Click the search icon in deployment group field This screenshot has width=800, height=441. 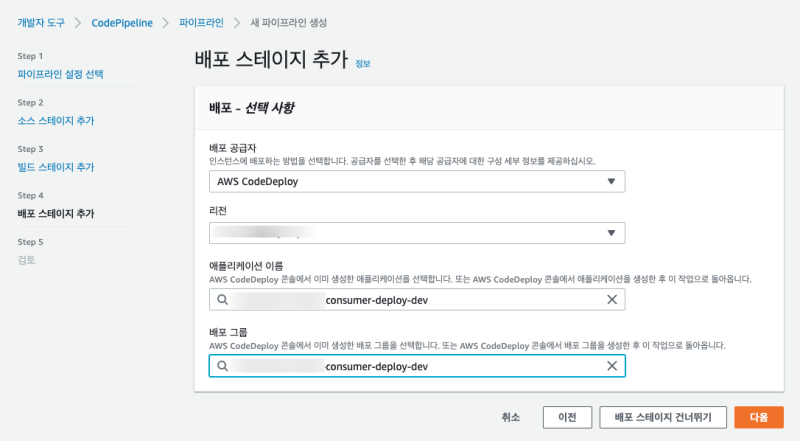(222, 366)
